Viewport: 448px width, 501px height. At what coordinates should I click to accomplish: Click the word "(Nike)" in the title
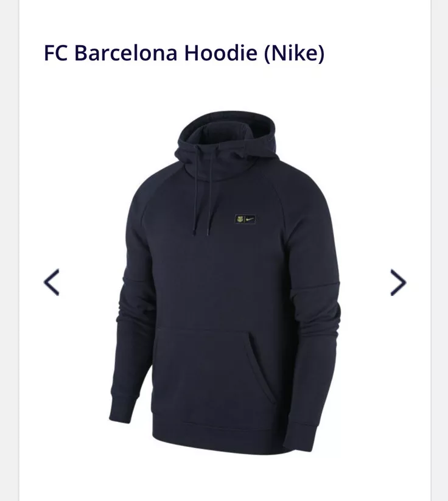click(294, 53)
